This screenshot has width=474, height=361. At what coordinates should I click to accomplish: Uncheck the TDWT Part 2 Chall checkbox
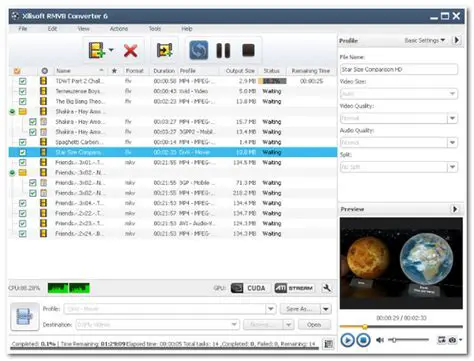click(x=23, y=81)
